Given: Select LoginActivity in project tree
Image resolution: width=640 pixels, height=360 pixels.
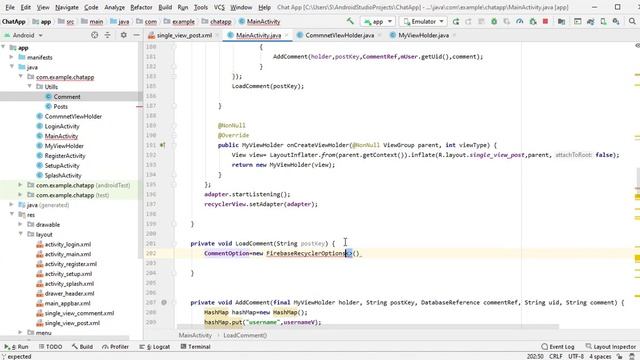Looking at the screenshot, I should tap(62, 126).
